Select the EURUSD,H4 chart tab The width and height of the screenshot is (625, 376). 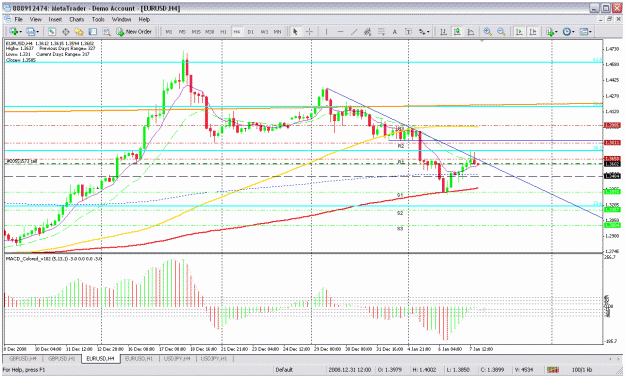(x=100, y=358)
